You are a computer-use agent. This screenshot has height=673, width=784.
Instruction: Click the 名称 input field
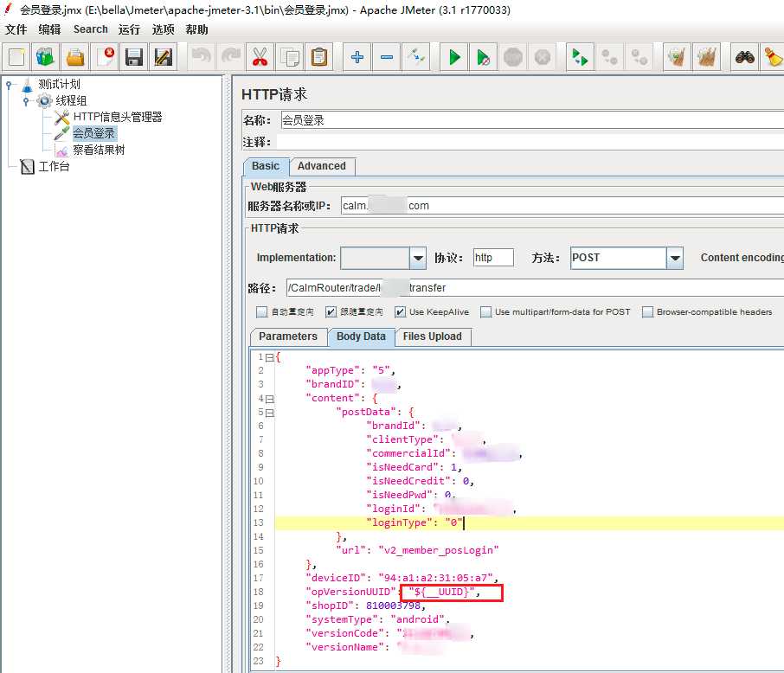(532, 120)
